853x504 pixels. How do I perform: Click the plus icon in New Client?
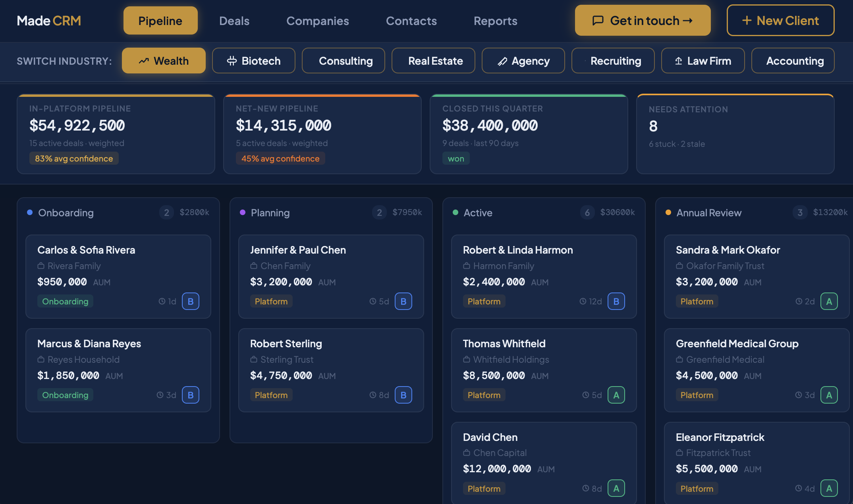point(747,21)
